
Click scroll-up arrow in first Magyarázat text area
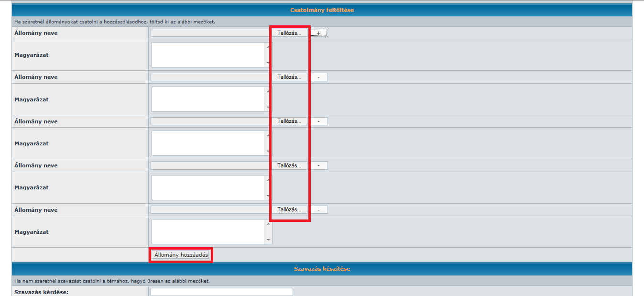(x=268, y=47)
